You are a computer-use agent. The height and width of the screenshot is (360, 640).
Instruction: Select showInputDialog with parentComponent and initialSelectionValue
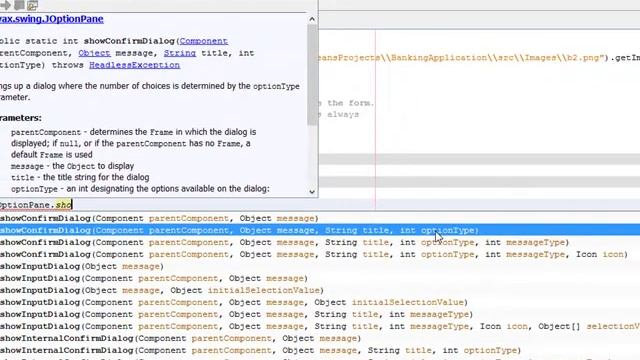point(320,302)
